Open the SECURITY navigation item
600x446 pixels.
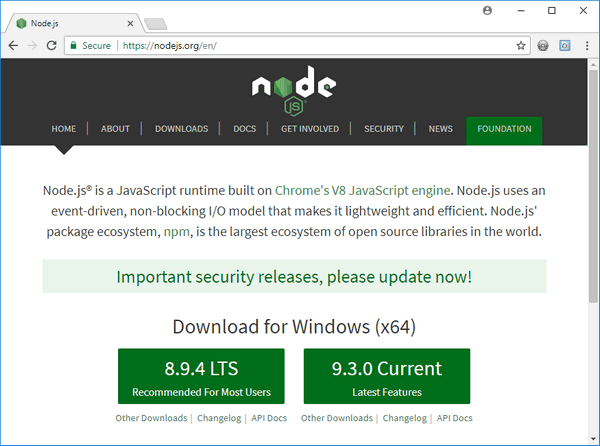[x=384, y=129]
